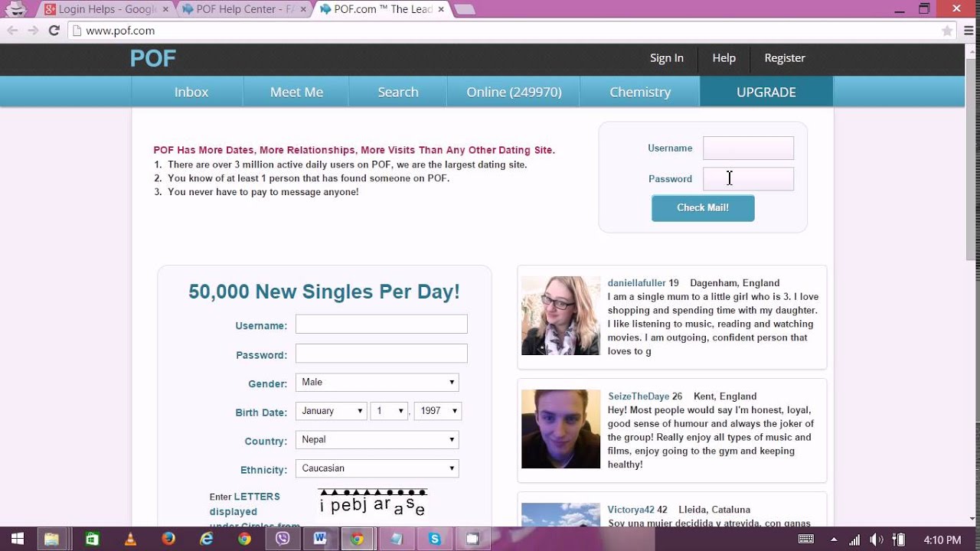Open the birth day dropdown

[389, 411]
